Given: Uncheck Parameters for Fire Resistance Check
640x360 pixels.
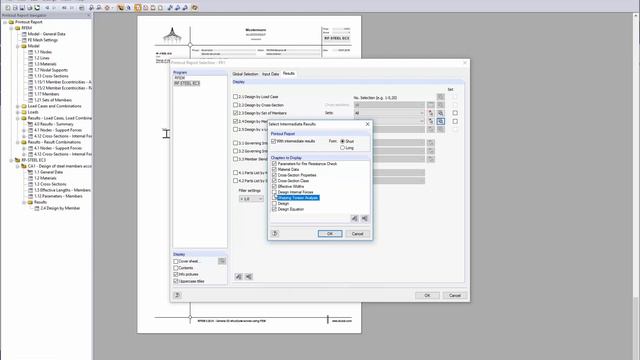Looking at the screenshot, I should pos(274,164).
